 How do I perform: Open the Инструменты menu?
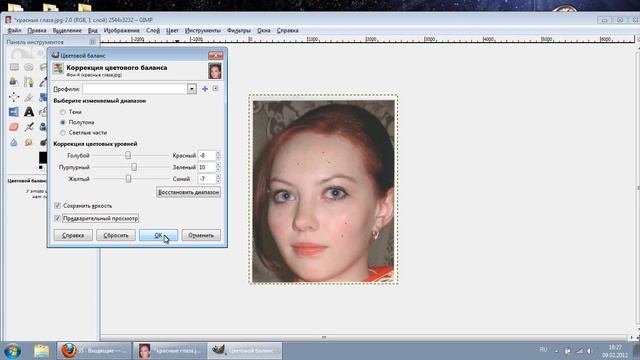(x=202, y=31)
